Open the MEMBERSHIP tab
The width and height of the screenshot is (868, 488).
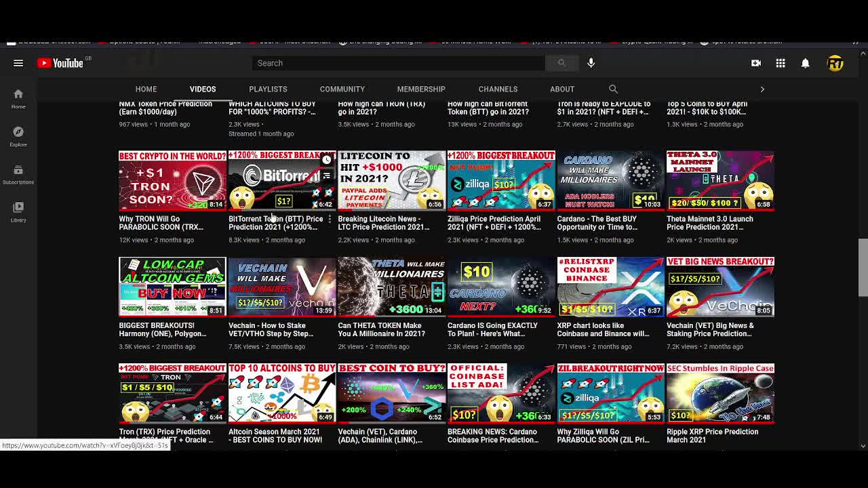point(421,89)
